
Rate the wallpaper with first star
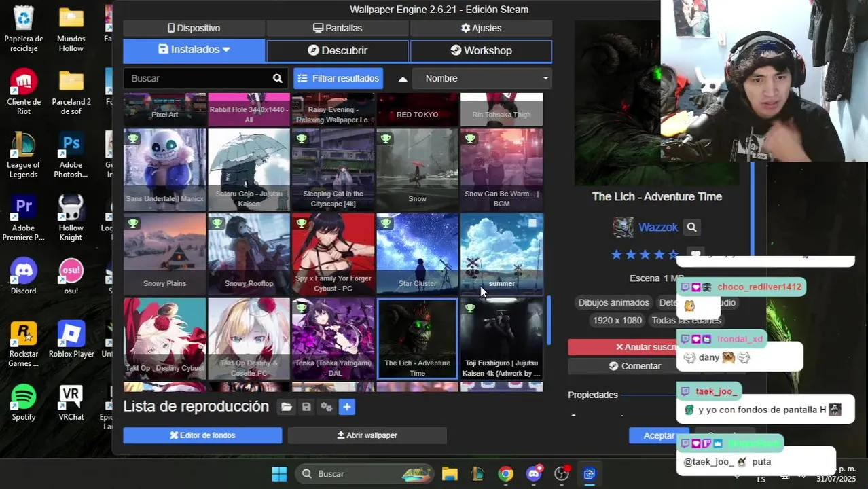click(617, 255)
